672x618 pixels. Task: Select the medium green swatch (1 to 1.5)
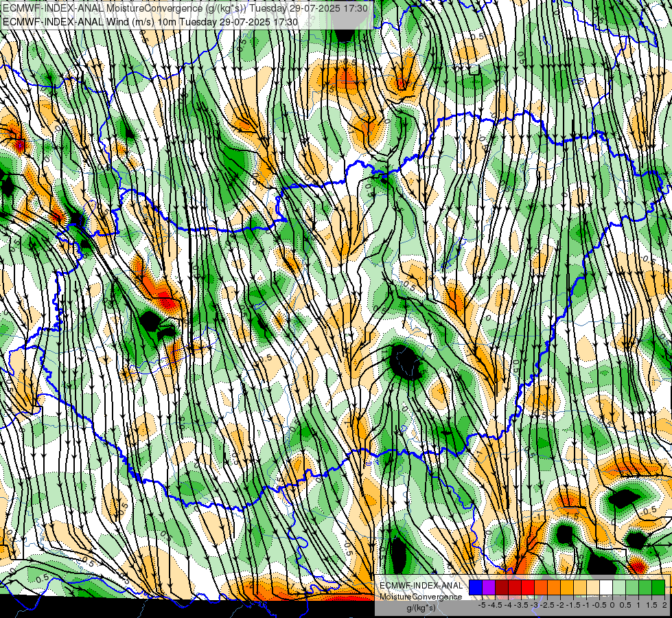(x=645, y=588)
